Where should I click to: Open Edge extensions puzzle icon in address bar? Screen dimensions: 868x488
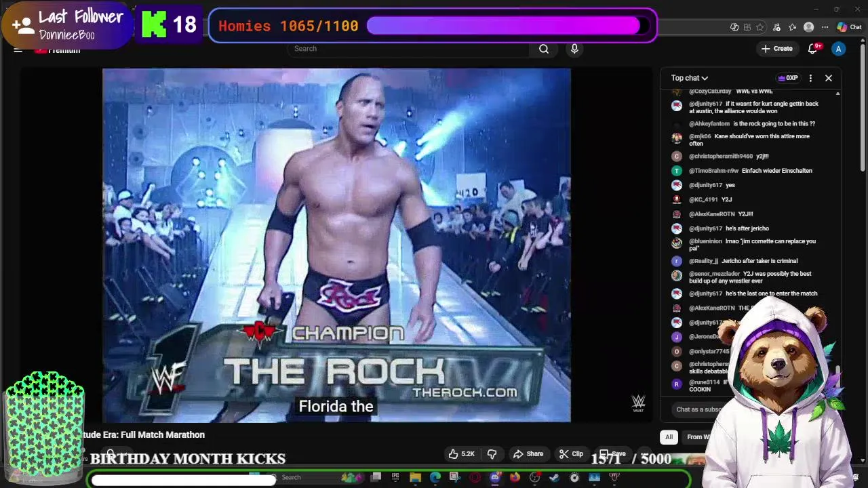(747, 27)
